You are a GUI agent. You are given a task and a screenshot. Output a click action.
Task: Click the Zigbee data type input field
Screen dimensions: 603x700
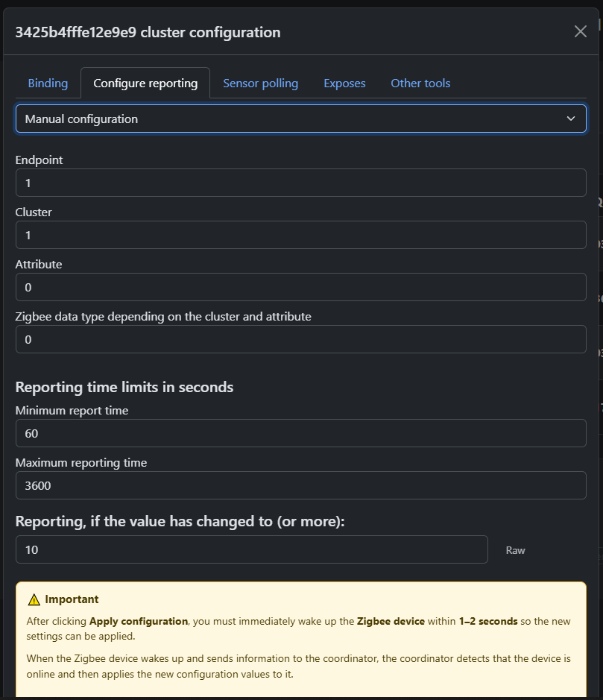(x=300, y=339)
